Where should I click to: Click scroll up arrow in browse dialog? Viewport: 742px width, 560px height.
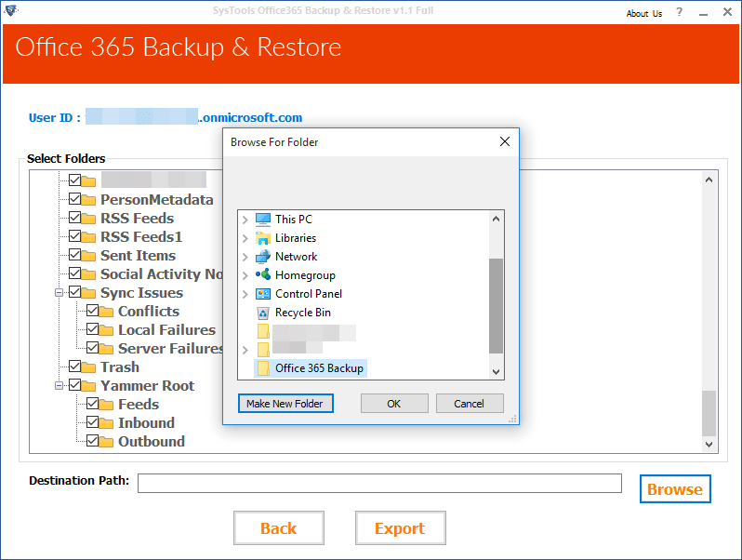(x=496, y=219)
